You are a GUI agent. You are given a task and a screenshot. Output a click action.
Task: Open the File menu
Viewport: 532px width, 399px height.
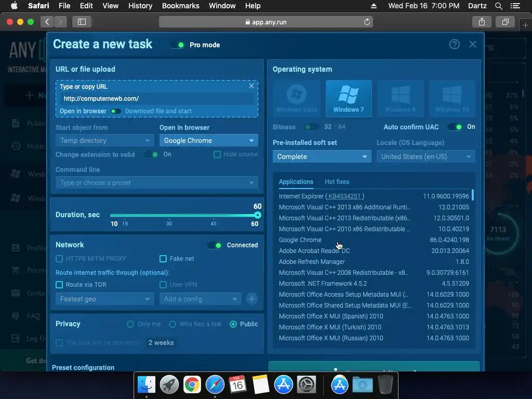[64, 6]
